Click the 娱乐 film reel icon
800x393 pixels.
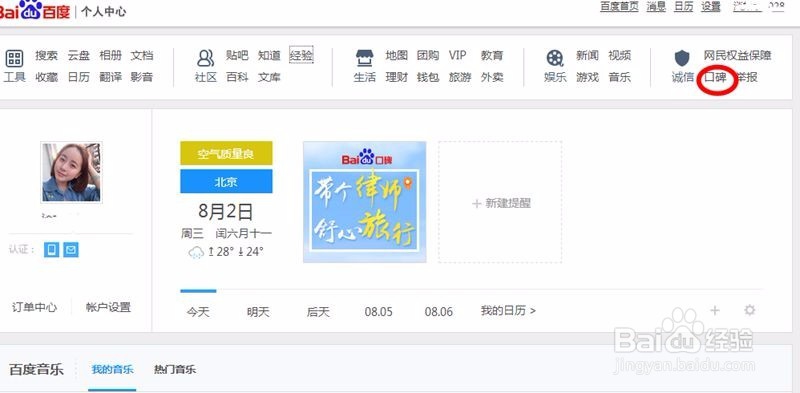[x=555, y=58]
